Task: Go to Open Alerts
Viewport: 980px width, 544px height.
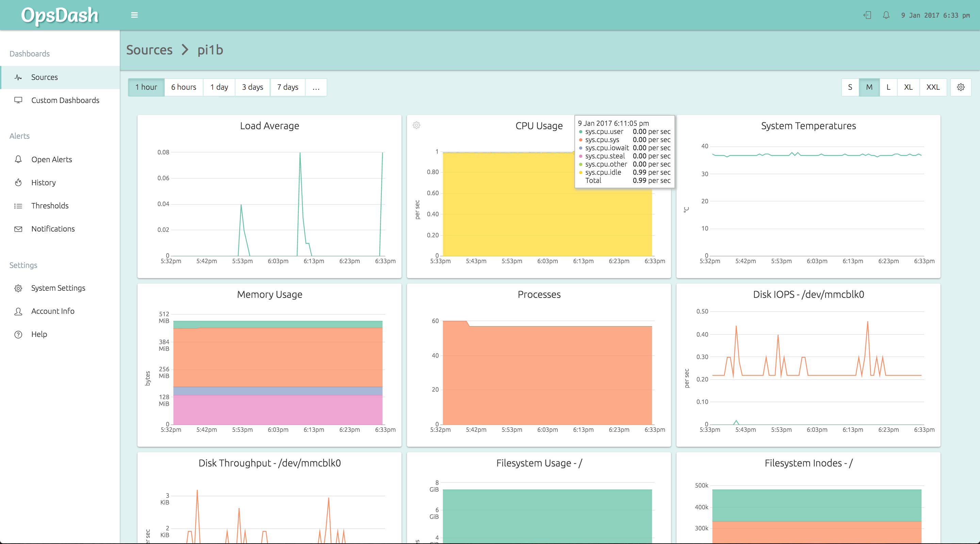Action: [x=60, y=159]
